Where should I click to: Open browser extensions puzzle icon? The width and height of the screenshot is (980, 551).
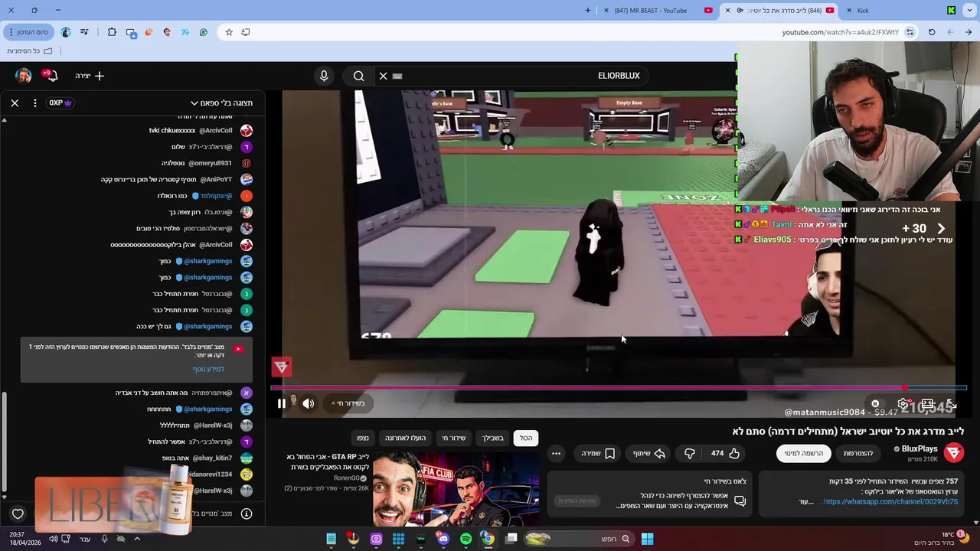coord(112,32)
